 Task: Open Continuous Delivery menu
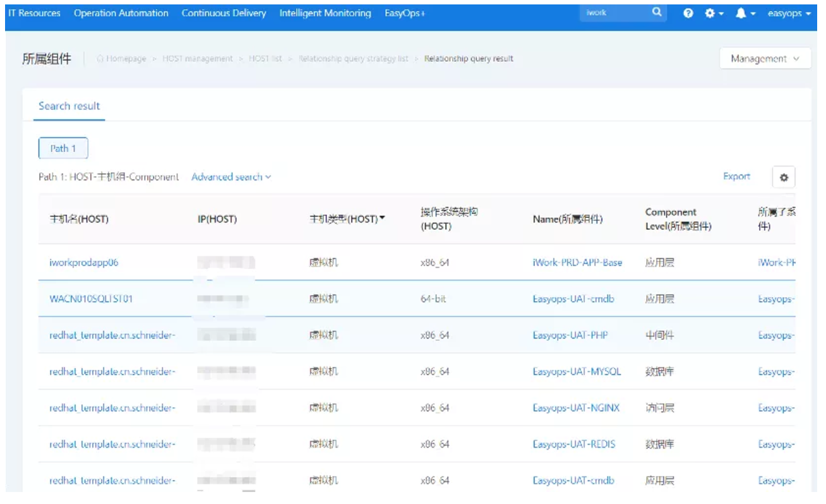[x=224, y=13]
